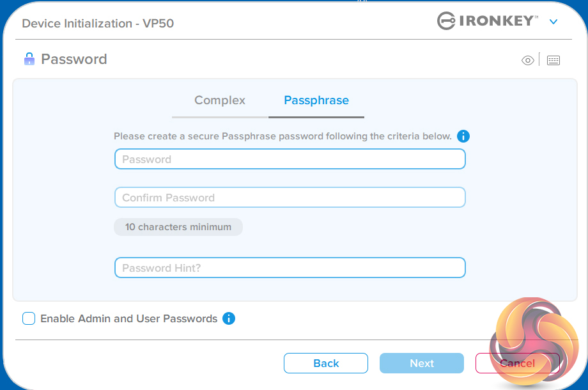Click into the Confirm Password field
Screen dimensions: 588x390
point(290,198)
